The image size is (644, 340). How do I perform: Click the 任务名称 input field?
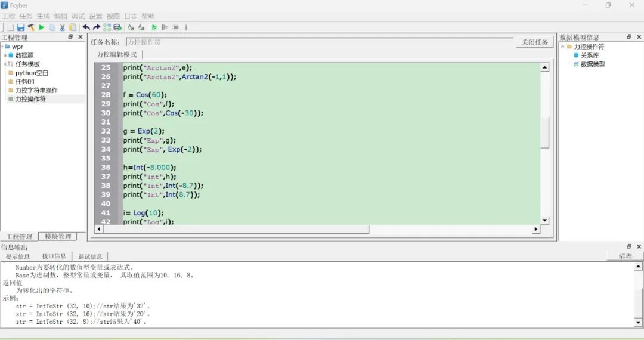[320, 42]
